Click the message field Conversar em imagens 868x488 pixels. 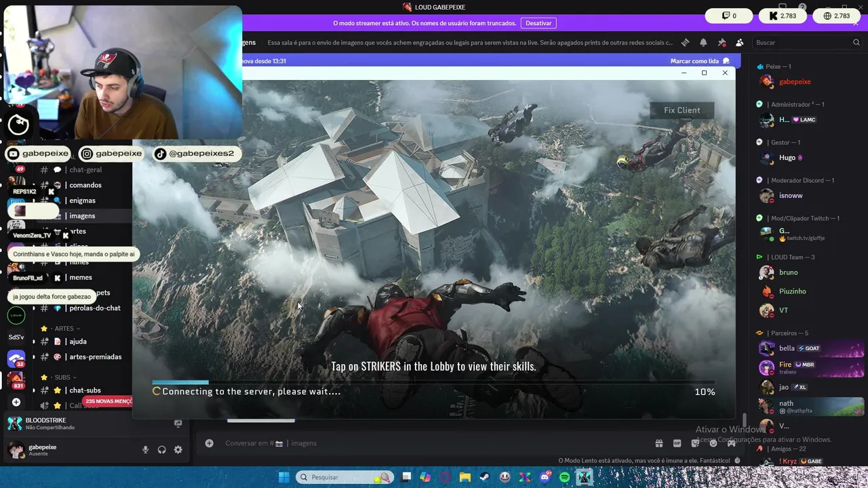pyautogui.click(x=434, y=443)
